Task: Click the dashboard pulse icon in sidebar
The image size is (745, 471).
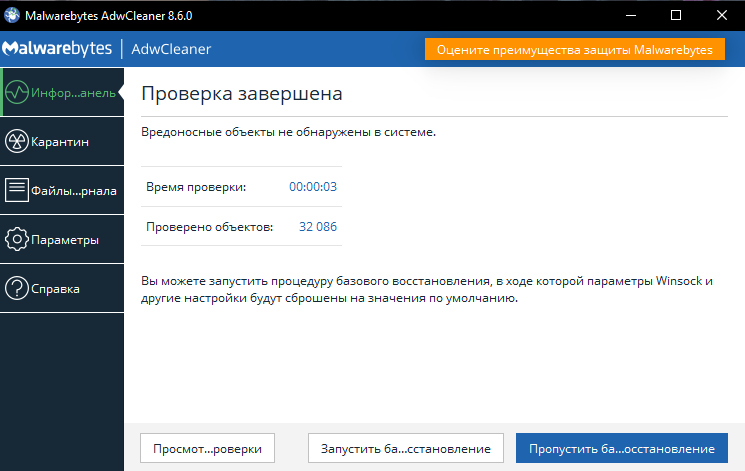Action: point(17,93)
